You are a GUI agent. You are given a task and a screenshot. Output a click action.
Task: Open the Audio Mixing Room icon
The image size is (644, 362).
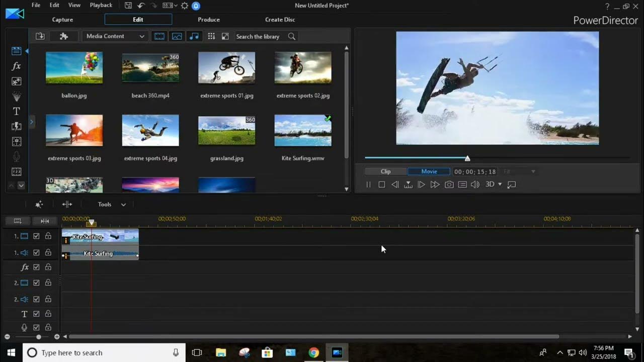16,141
